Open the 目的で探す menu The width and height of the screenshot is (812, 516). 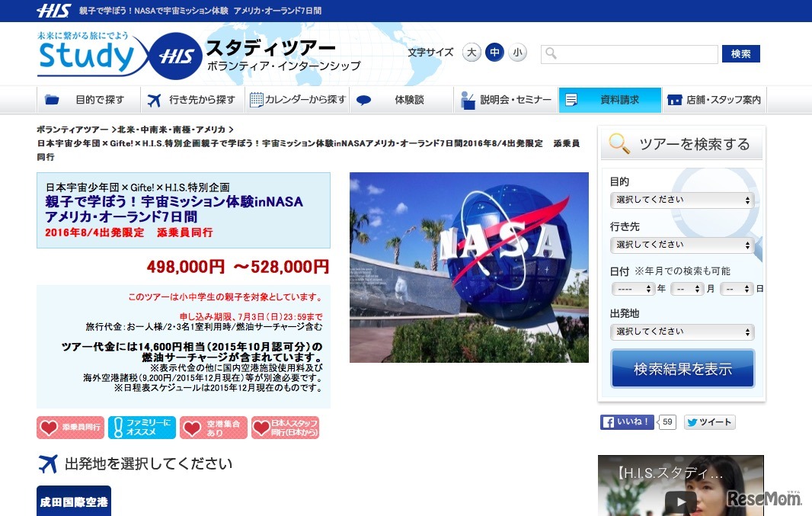pyautogui.click(x=88, y=100)
